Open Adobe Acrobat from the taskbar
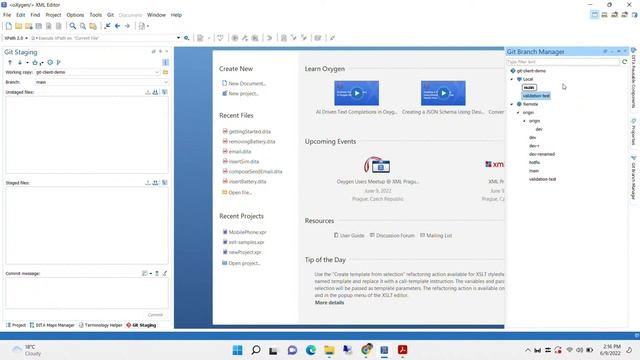640x360 pixels. click(402, 350)
